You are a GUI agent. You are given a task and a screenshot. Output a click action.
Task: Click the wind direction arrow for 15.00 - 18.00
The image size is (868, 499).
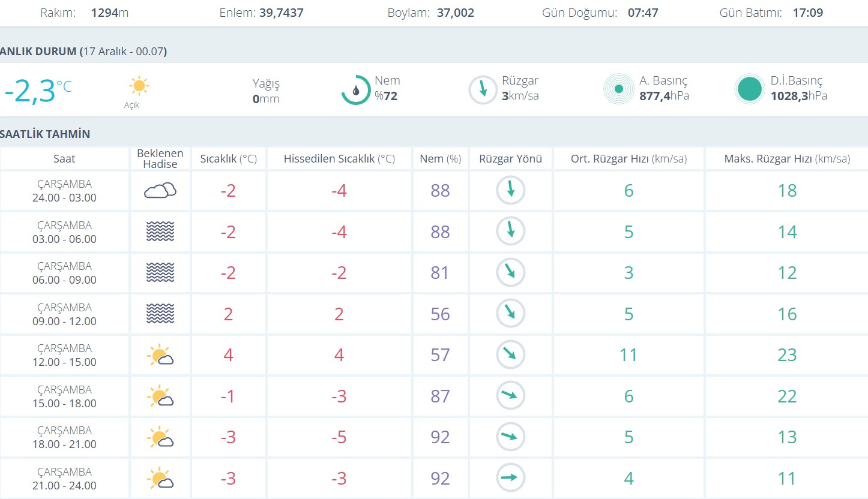coord(510,396)
